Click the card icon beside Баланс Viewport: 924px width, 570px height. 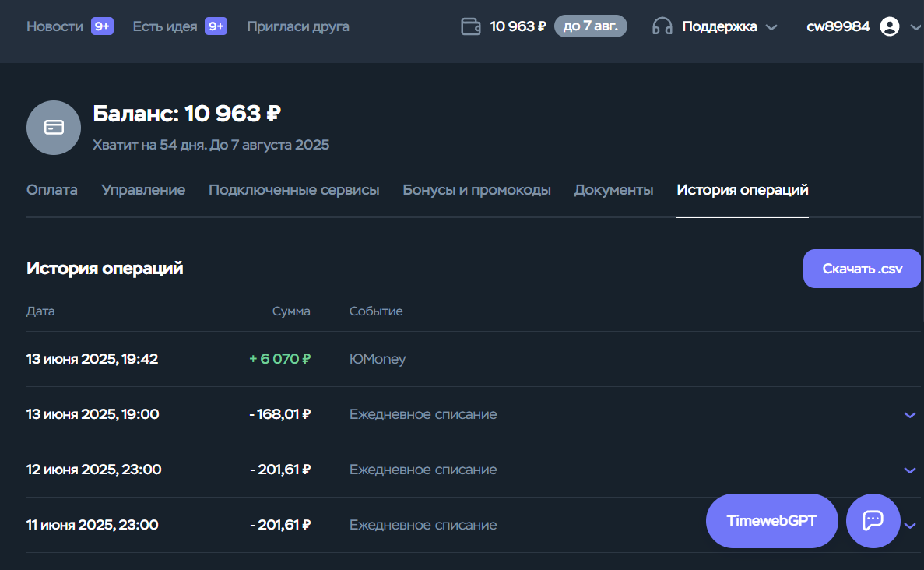pos(54,128)
